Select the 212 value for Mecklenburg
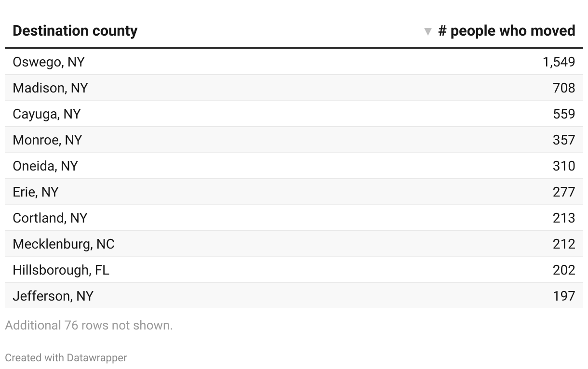588x369 pixels. 564,244
